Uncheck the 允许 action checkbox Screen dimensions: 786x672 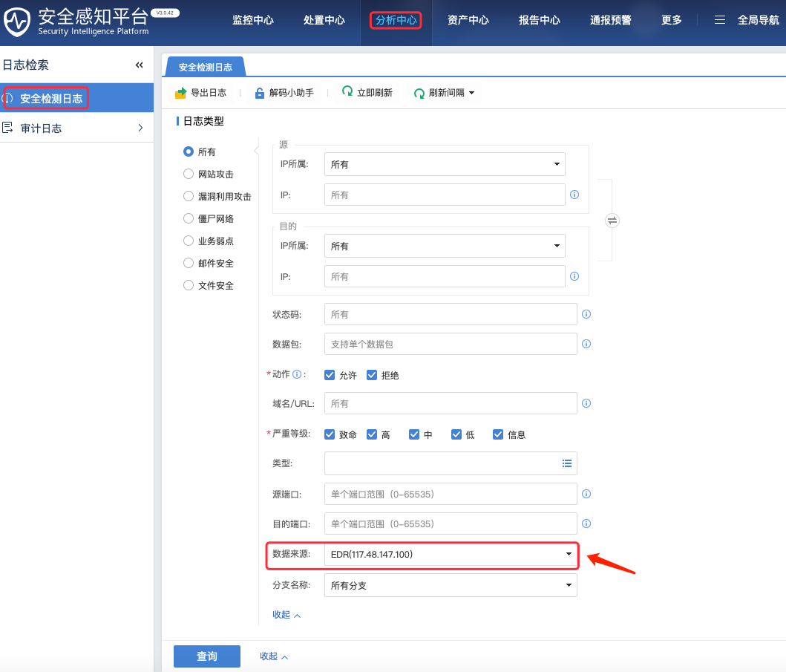(x=329, y=375)
